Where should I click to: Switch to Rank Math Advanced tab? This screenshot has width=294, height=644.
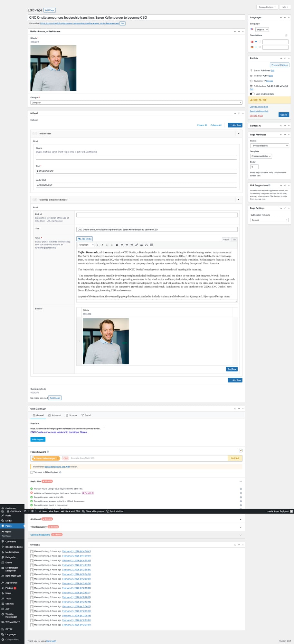[x=54, y=415]
